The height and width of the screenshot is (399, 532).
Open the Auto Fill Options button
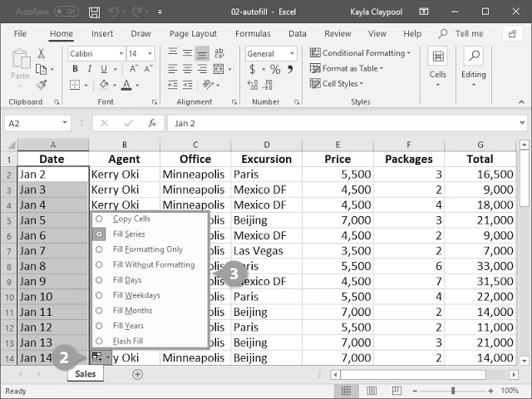[101, 357]
